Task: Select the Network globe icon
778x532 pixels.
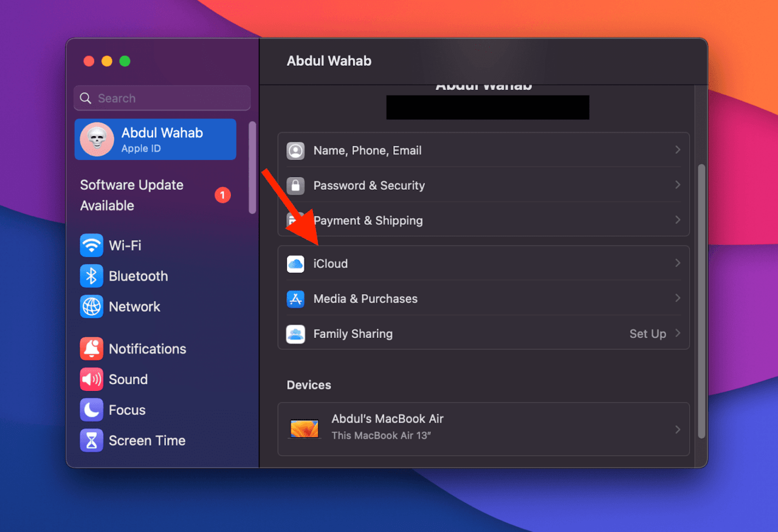Action: (92, 306)
